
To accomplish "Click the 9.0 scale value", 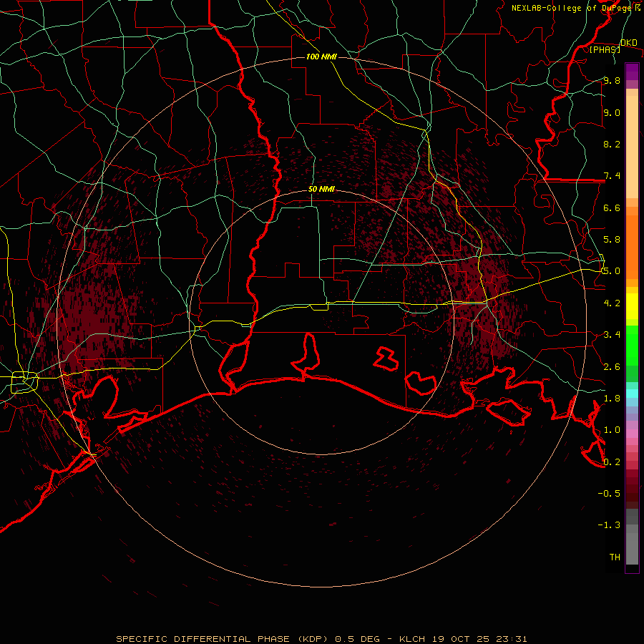I will coord(612,112).
